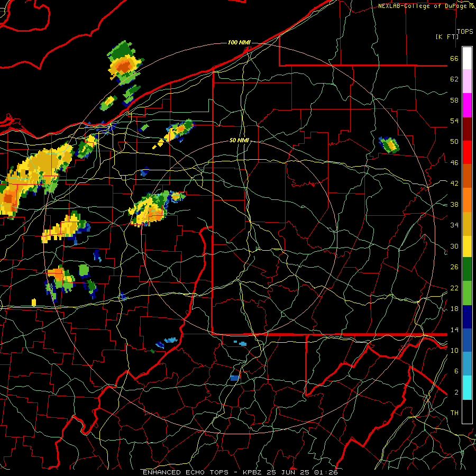Viewport: 476px width, 476px height.
Task: Select the magenta legend color segment
Action: point(467,105)
